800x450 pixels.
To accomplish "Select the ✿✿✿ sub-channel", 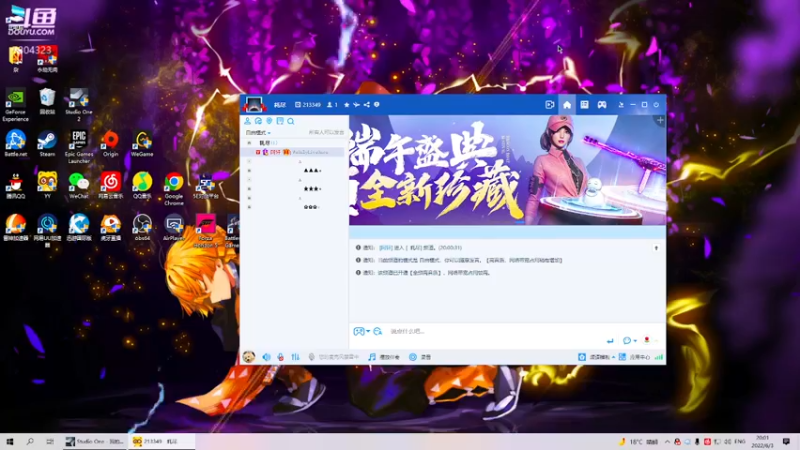I will (311, 207).
